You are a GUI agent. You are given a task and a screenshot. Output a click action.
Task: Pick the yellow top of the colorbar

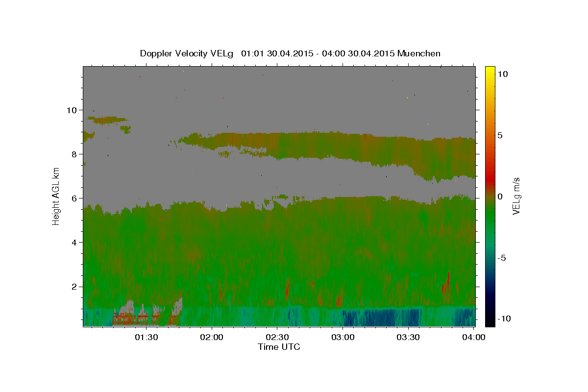point(490,70)
